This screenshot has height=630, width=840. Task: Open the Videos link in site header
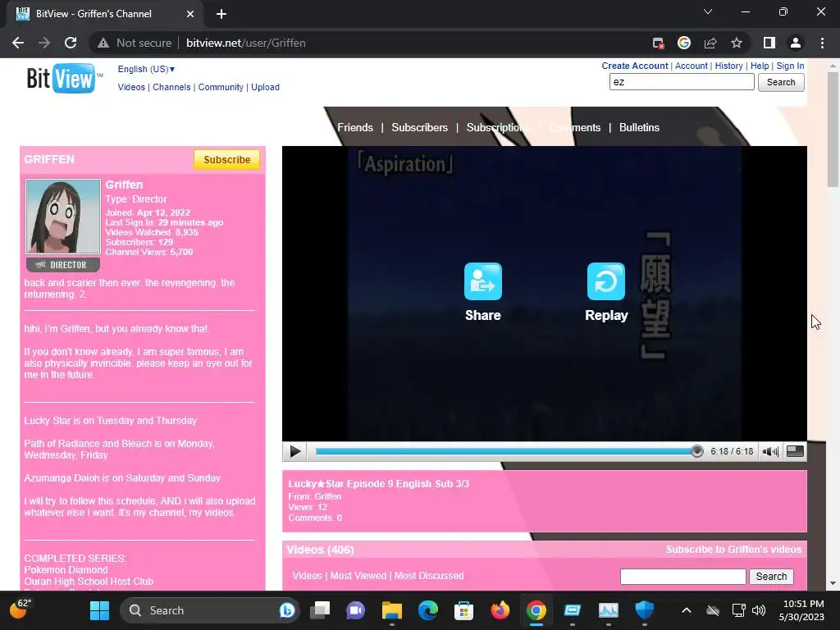tap(131, 87)
